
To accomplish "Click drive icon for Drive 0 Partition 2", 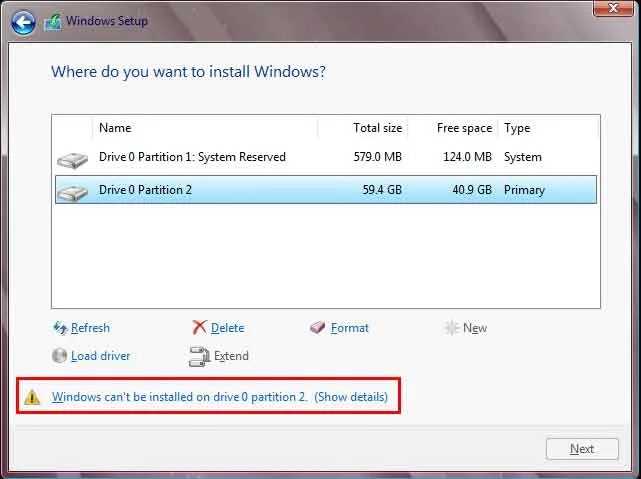I will pyautogui.click(x=72, y=192).
